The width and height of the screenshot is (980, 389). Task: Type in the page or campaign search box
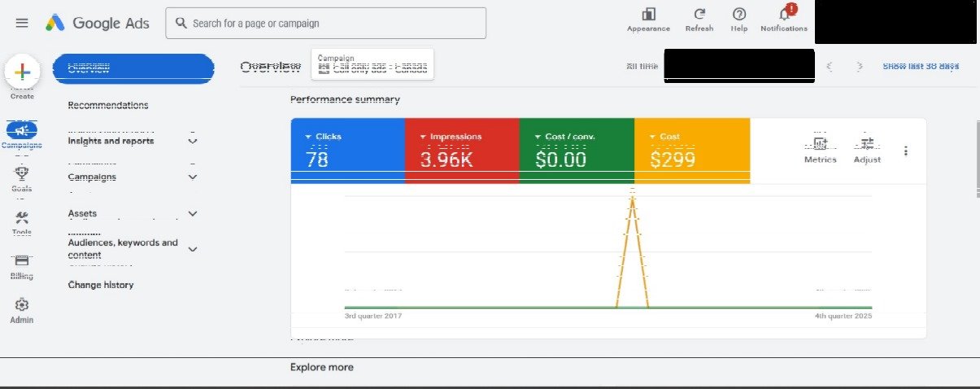(333, 24)
